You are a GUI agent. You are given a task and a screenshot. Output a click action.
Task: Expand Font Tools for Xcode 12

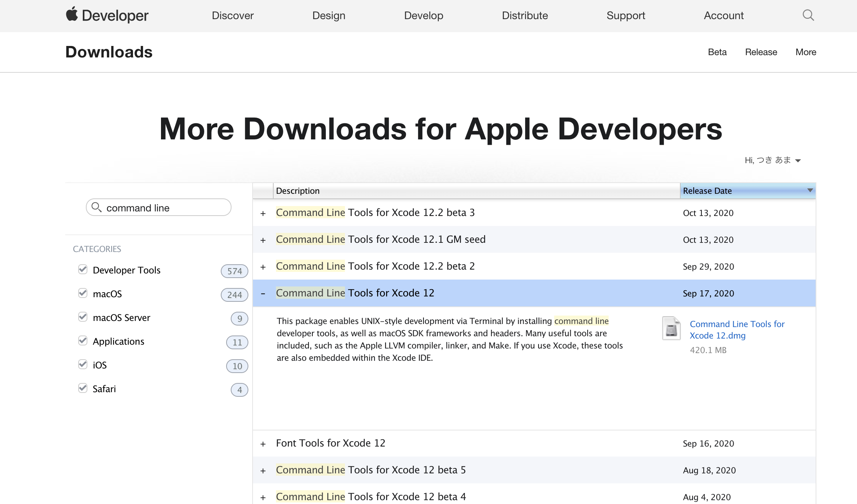coord(263,444)
